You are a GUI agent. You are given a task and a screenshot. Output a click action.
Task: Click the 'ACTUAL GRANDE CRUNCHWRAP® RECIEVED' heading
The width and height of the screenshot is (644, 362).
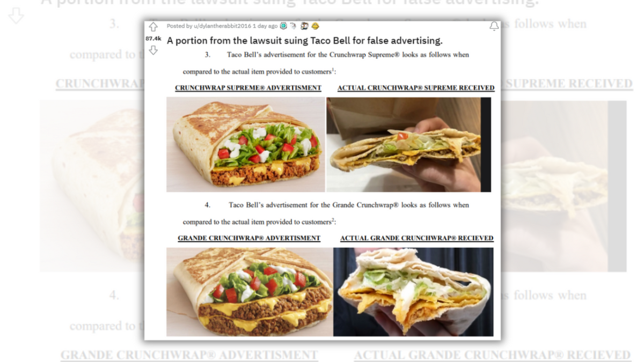tap(417, 238)
